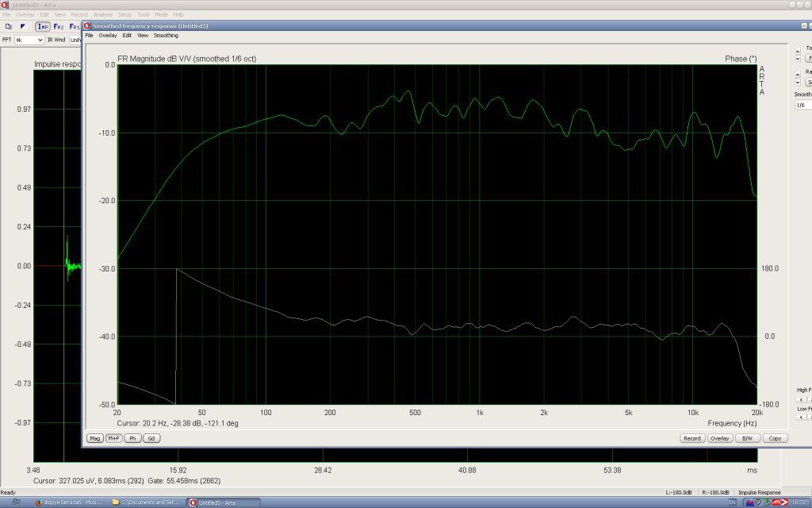This screenshot has height=508, width=812.
Task: Open the Smoothing dropdown showing 1/6
Action: (x=803, y=105)
